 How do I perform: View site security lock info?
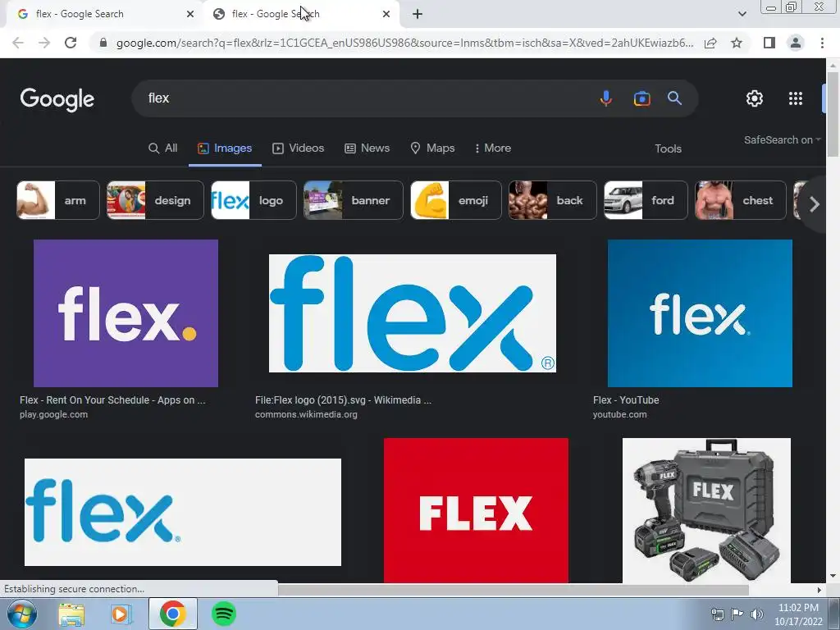(103, 43)
